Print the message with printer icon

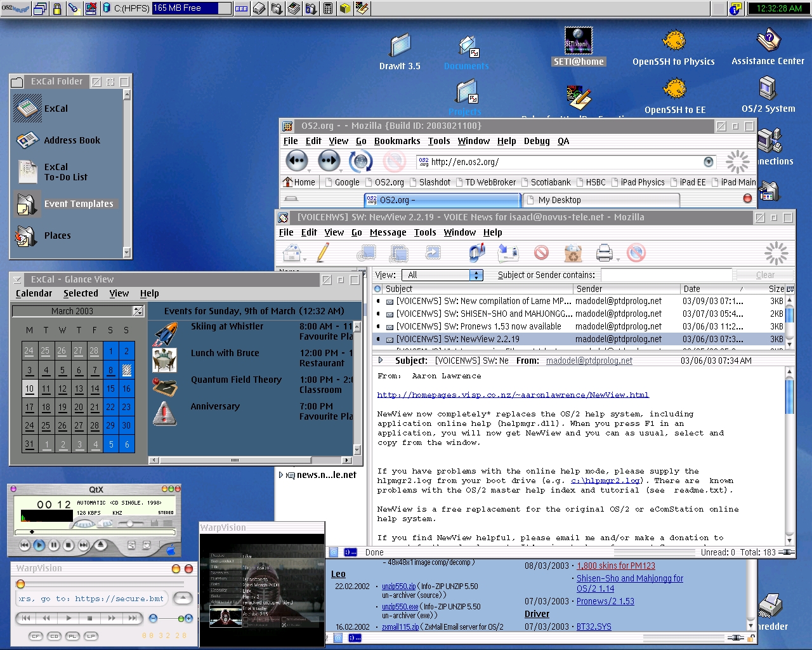click(605, 253)
